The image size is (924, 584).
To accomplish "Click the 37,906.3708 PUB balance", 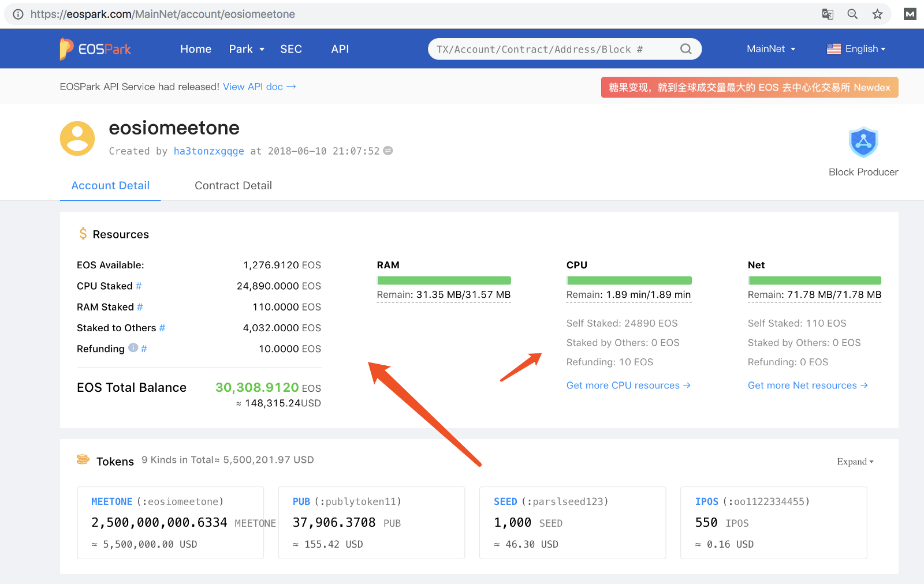I will tap(346, 523).
